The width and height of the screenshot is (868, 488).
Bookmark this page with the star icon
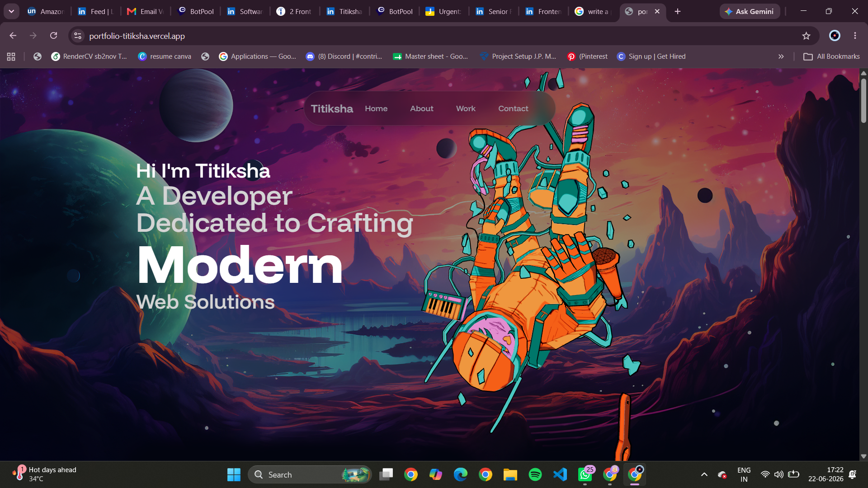pyautogui.click(x=806, y=36)
